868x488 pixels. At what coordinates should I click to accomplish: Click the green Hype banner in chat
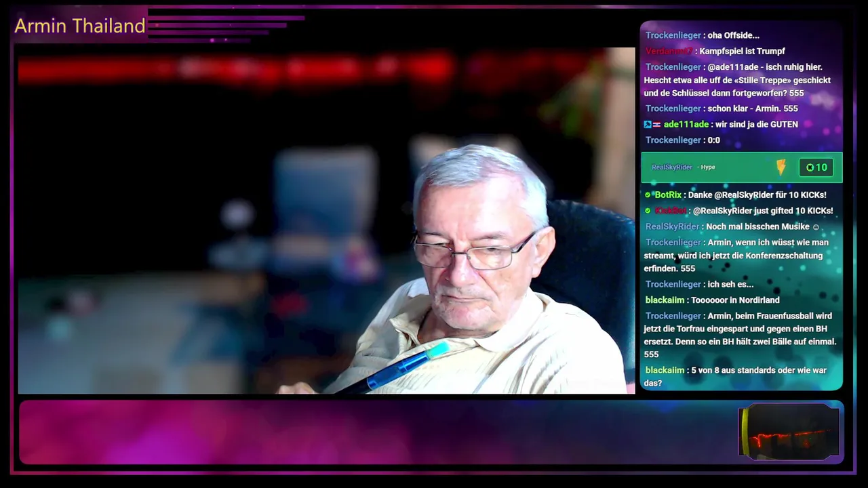tap(742, 167)
